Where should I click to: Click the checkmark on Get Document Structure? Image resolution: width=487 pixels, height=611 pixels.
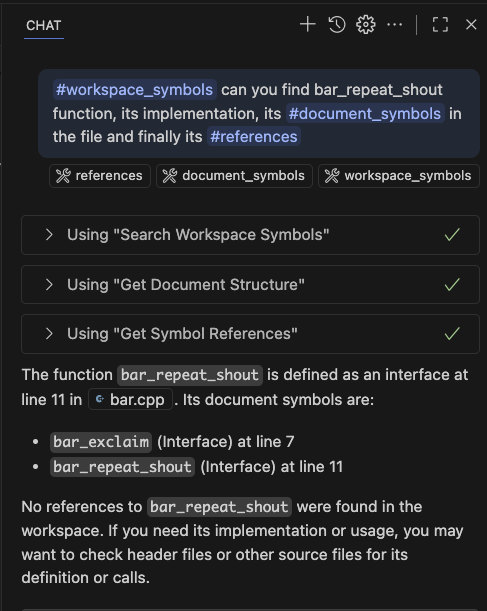pos(452,284)
